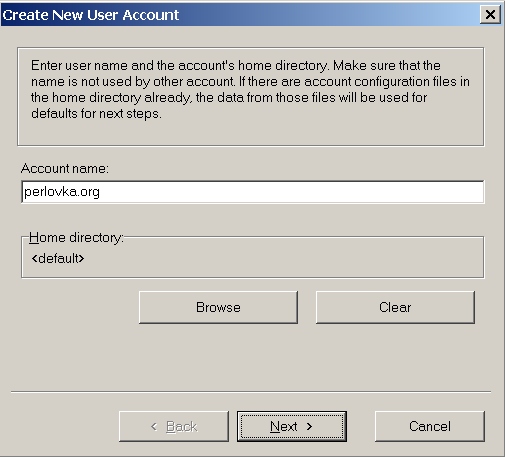The height and width of the screenshot is (457, 505).
Task: Click the Account name label
Action: (x=65, y=168)
